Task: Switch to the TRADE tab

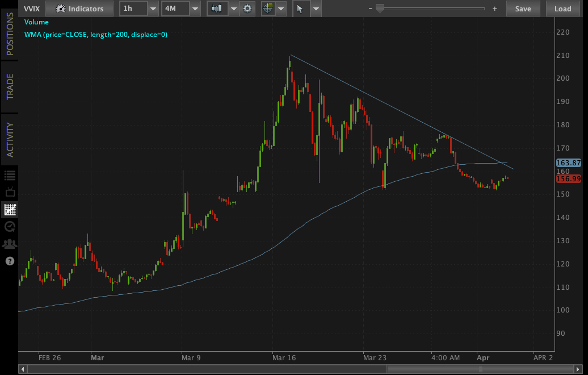Action: (x=10, y=87)
